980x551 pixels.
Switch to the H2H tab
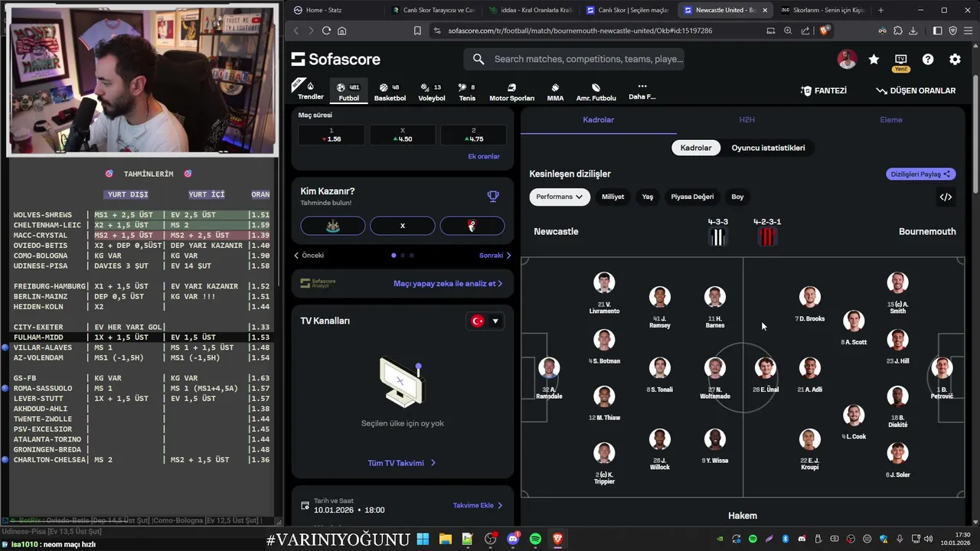click(746, 119)
